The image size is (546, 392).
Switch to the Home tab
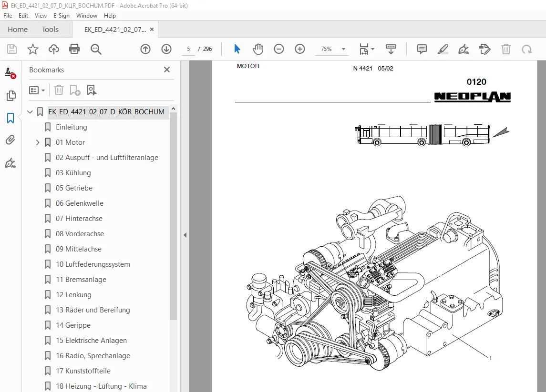click(18, 30)
